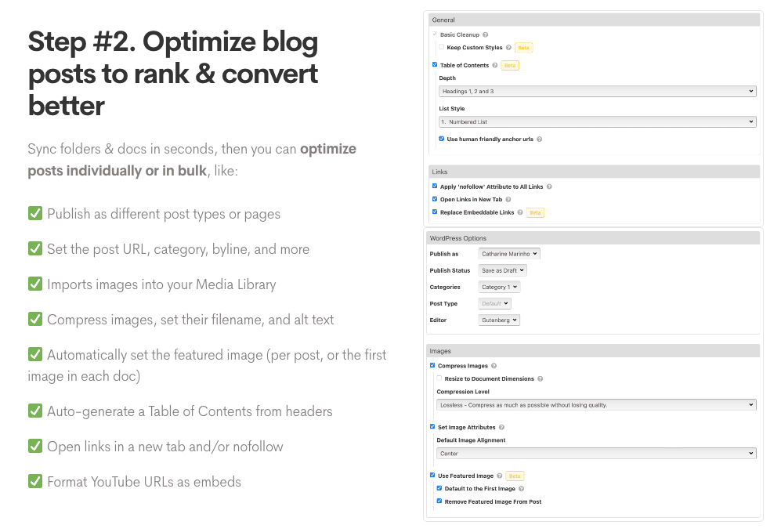
Task: Click help icon beside Default to the First Image
Action: (522, 489)
